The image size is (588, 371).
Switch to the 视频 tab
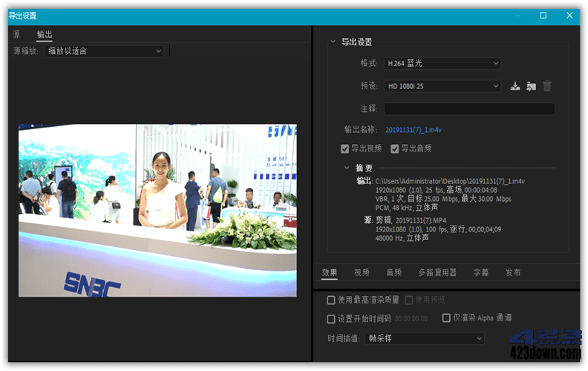(x=362, y=272)
